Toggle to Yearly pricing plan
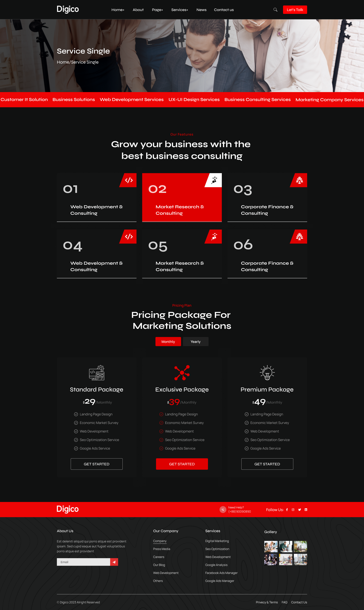This screenshot has width=364, height=610. pos(195,341)
